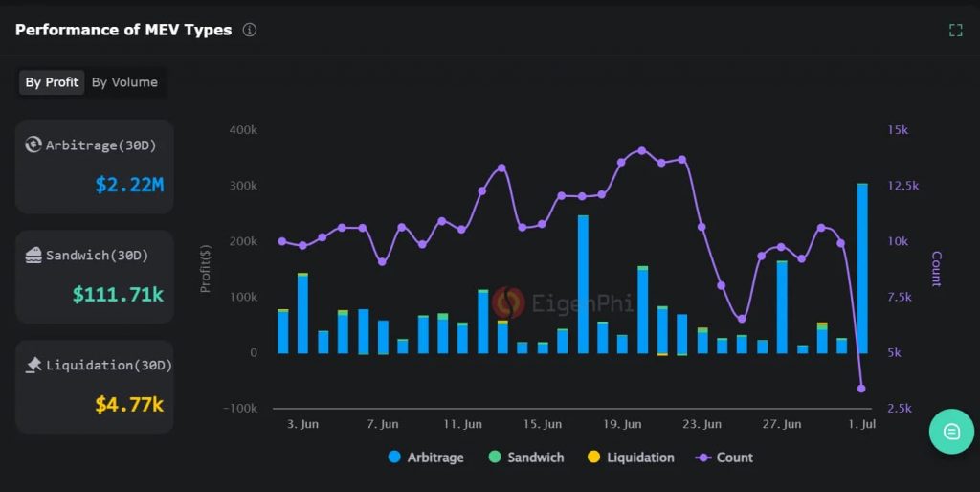Select the tallest blue bar at 1 Jul

click(x=862, y=268)
